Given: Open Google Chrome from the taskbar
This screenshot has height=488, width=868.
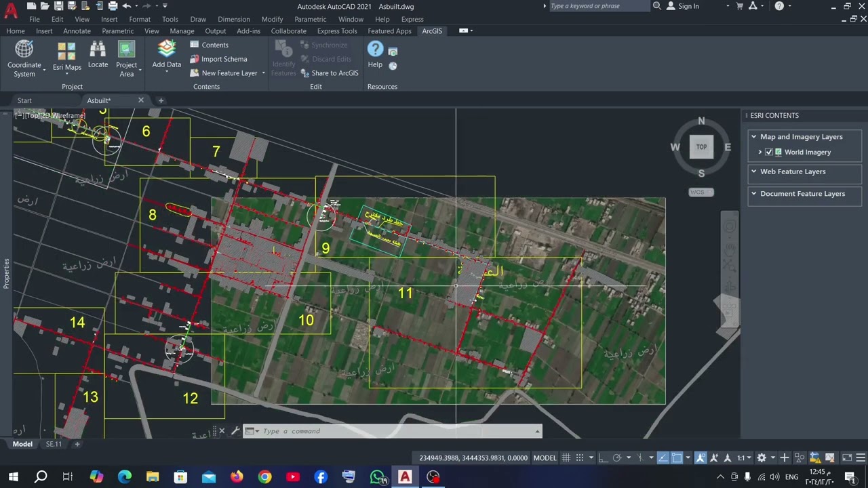Looking at the screenshot, I should [x=264, y=477].
